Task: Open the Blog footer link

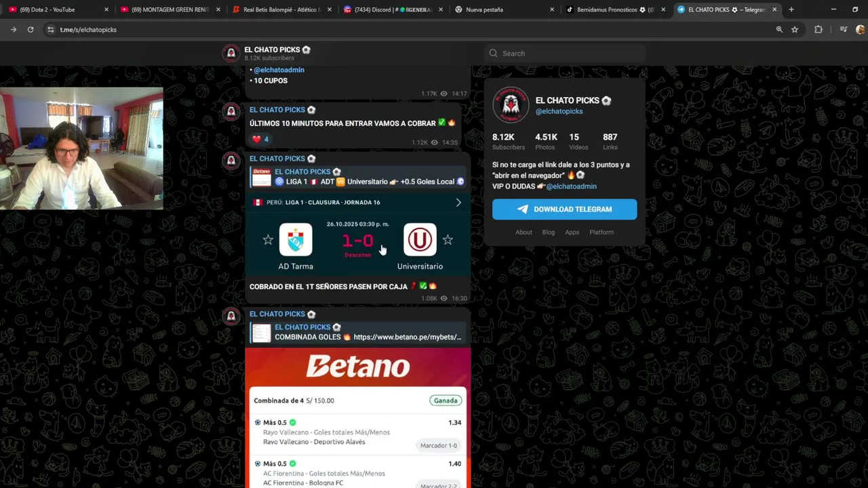Action: 549,232
